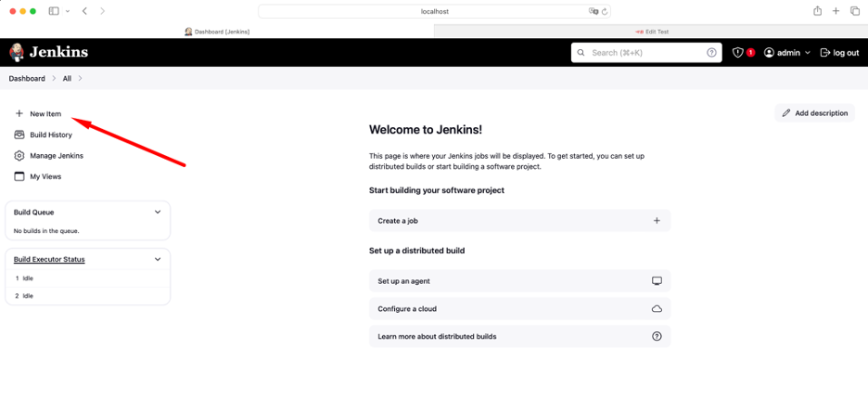Image resolution: width=868 pixels, height=401 pixels.
Task: Click the Safari share icon
Action: tap(817, 11)
